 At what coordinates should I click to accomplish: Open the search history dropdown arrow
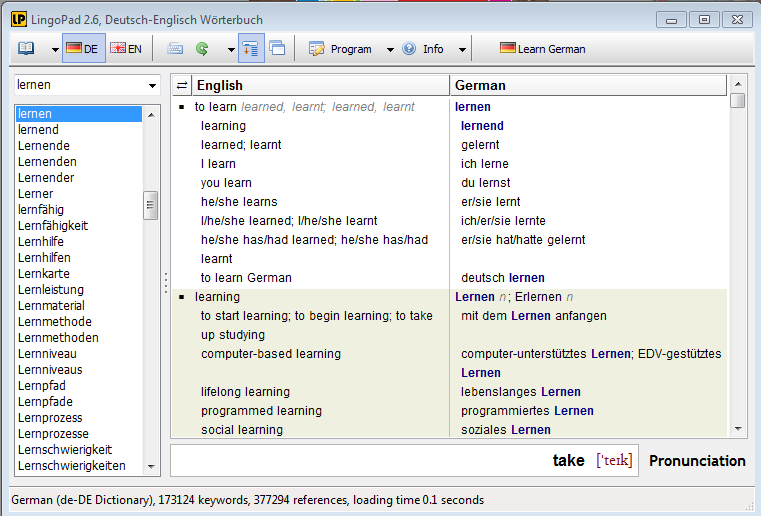click(x=152, y=85)
